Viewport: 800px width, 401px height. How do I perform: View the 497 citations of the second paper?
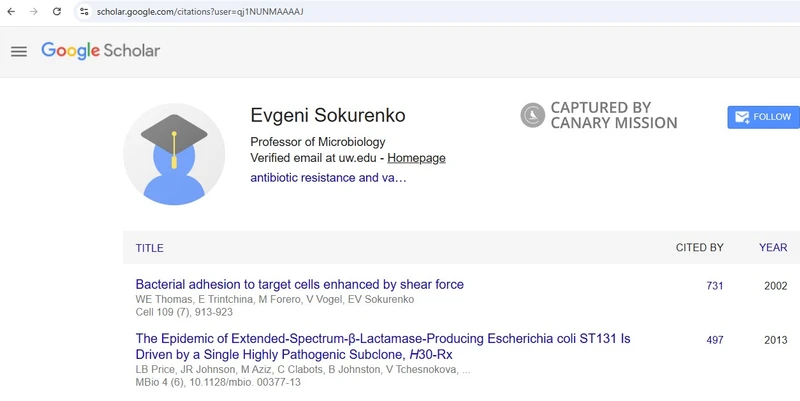click(x=715, y=340)
